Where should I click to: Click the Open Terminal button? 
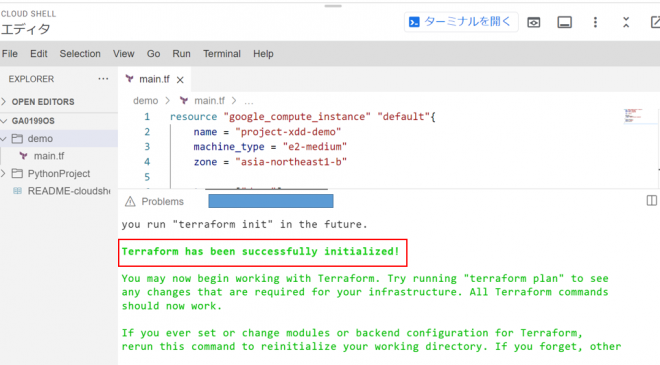pyautogui.click(x=461, y=22)
